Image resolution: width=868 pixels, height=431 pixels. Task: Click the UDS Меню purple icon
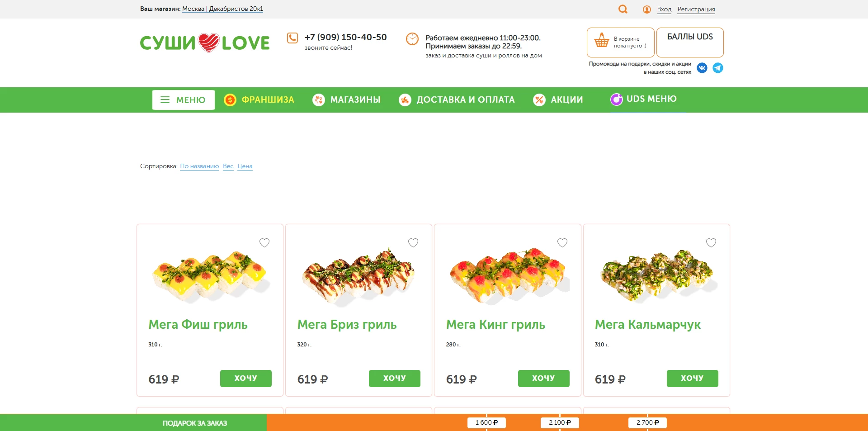click(616, 99)
